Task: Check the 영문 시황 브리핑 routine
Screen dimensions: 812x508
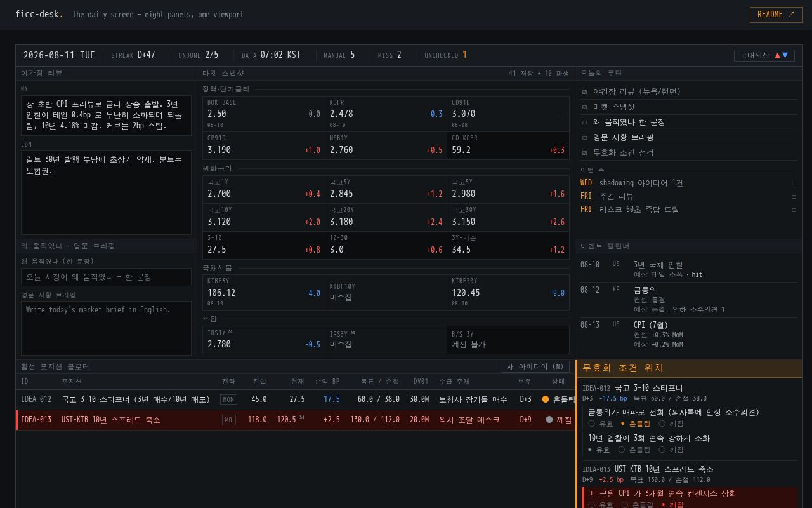Action: pyautogui.click(x=584, y=137)
